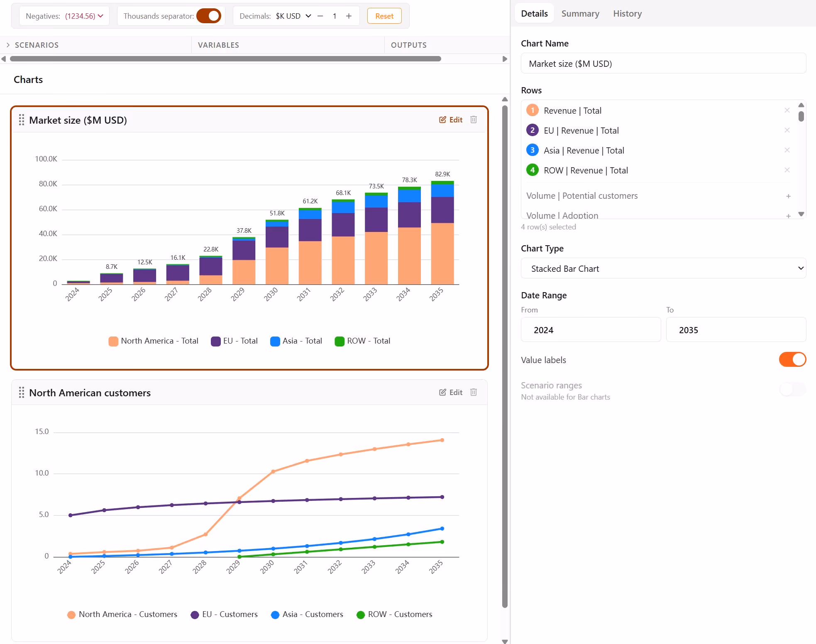
Task: Decrease decimals with the minus icon
Action: 320,16
